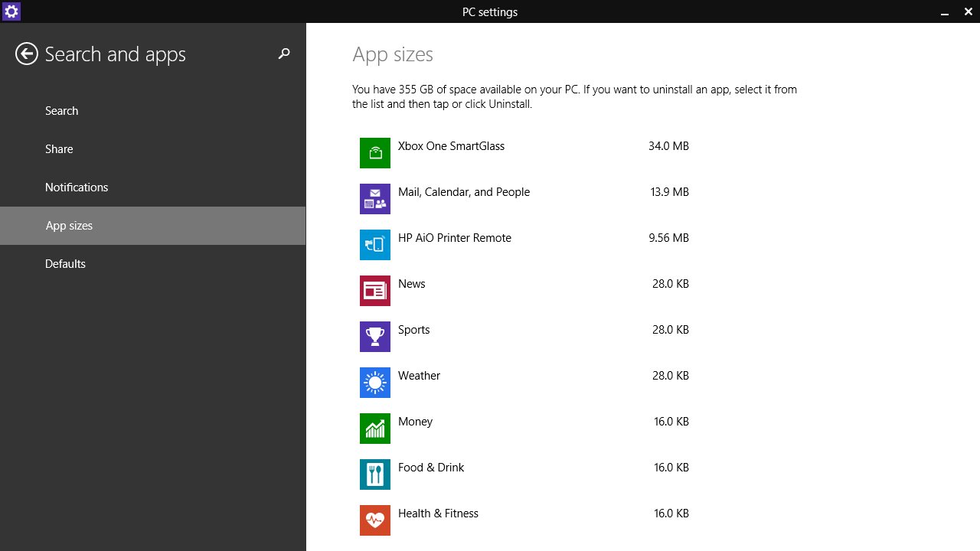Select the Money chart icon

[375, 429]
